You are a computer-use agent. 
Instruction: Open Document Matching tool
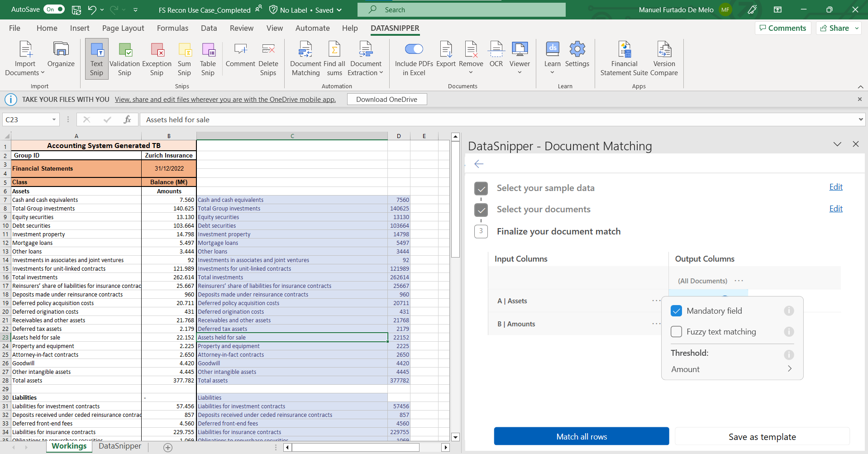point(305,59)
